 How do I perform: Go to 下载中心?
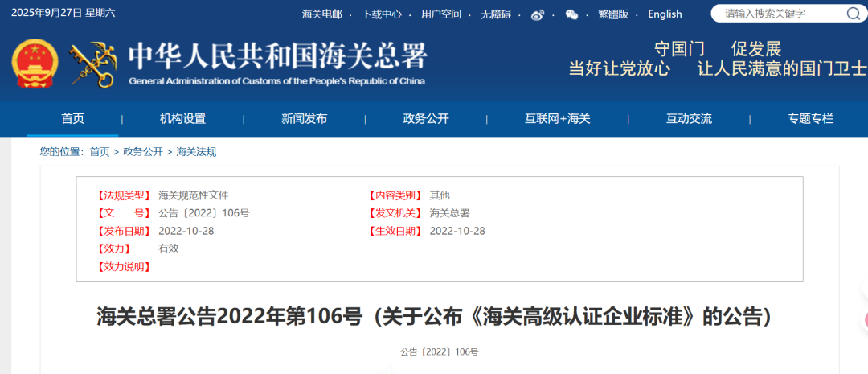(x=381, y=14)
